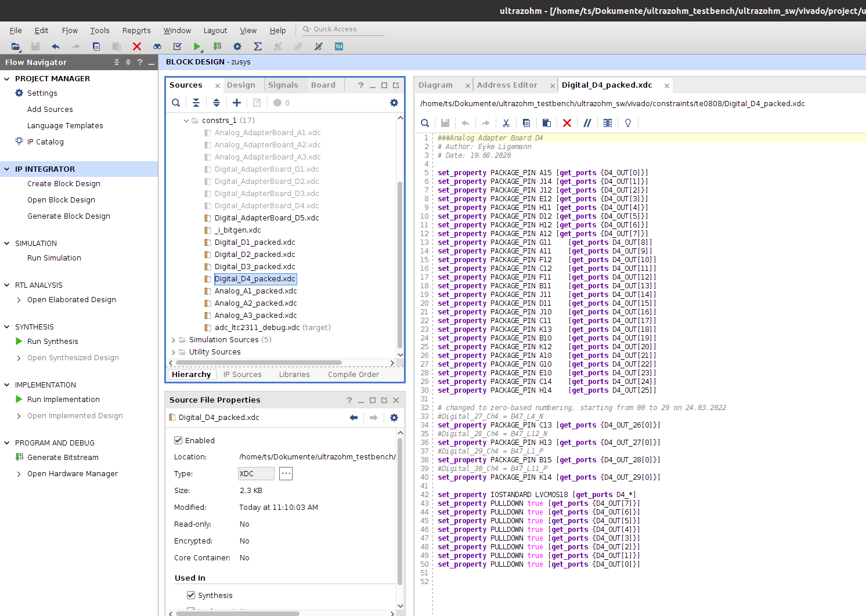Viewport: 866px width, 616px height.
Task: Click the Sigma reports icon in toolbar
Action: tap(258, 46)
